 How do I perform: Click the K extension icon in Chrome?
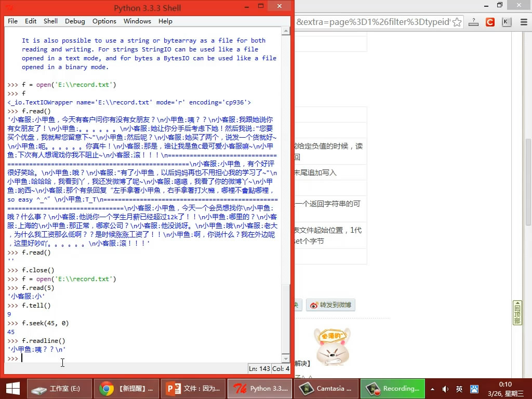pos(507,22)
